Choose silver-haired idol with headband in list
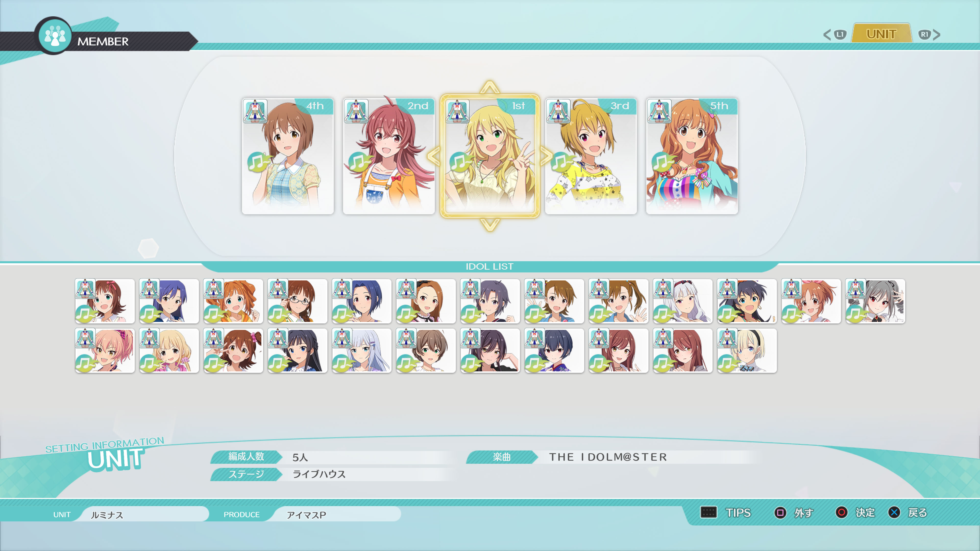The width and height of the screenshot is (980, 551). (x=682, y=301)
